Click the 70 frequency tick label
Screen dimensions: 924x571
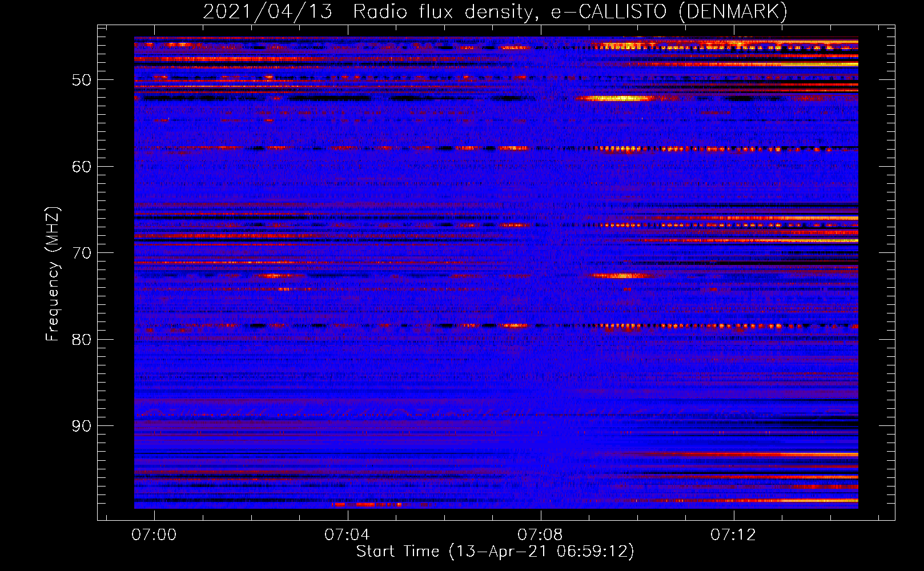click(x=82, y=253)
